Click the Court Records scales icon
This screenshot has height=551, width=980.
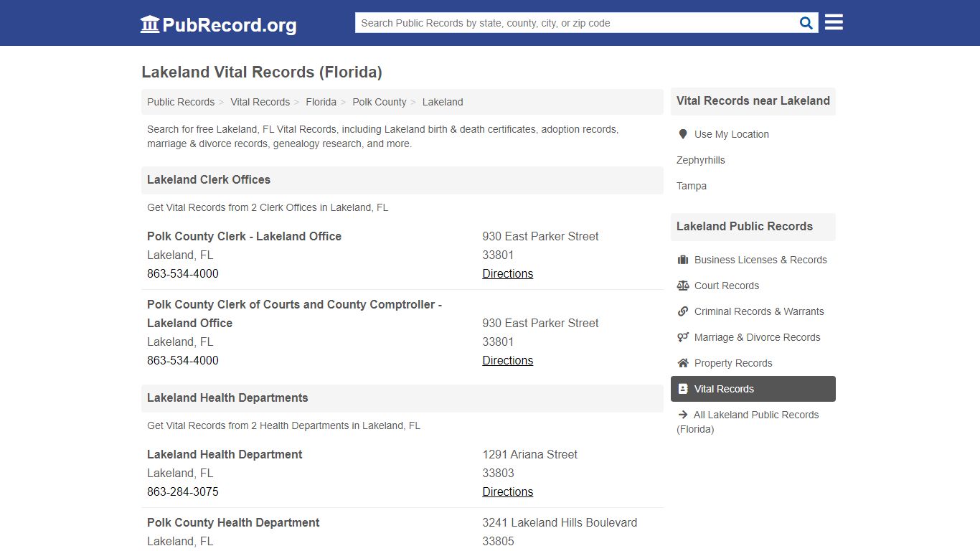pos(683,286)
